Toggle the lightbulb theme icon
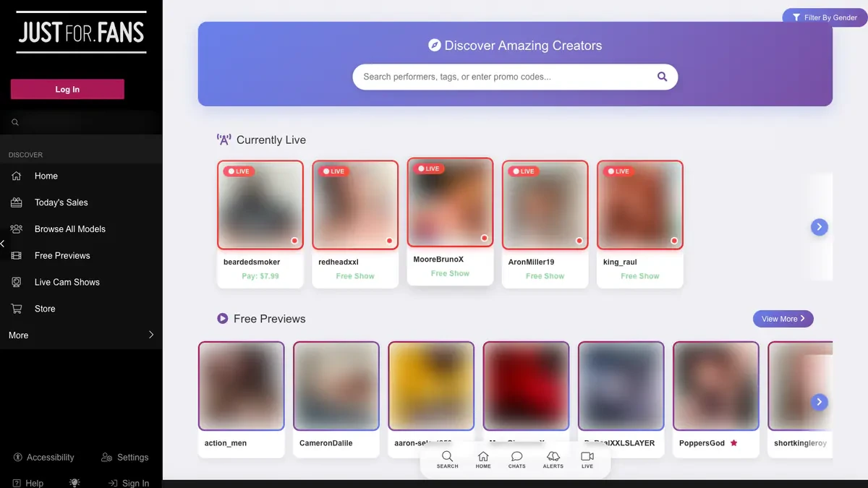 (x=75, y=483)
